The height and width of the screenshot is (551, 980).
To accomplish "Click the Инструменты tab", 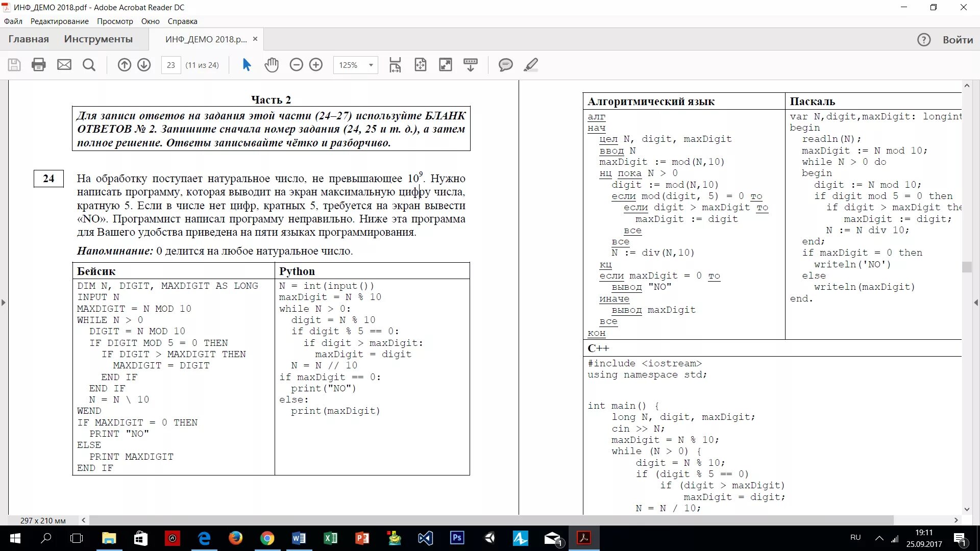I will [97, 39].
